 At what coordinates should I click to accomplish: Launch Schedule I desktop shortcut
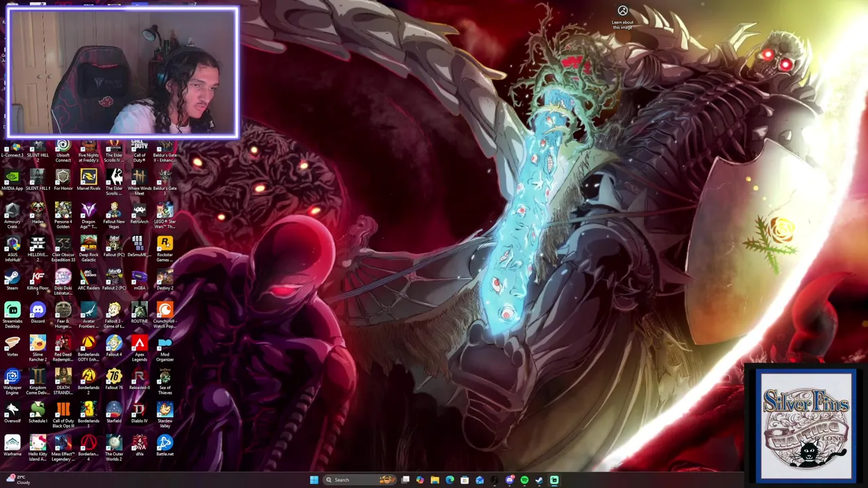tap(37, 413)
